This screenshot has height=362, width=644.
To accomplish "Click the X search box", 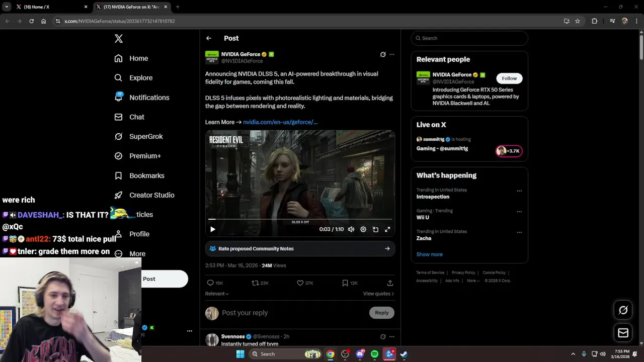I will 469,38.
